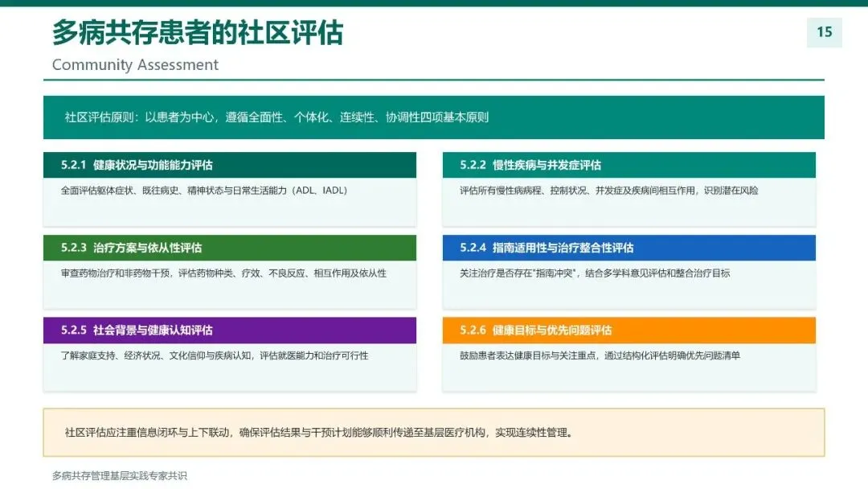Click description 评估所有慢性病病程、控制状况
Viewport: 868px width, 489px height.
click(609, 191)
